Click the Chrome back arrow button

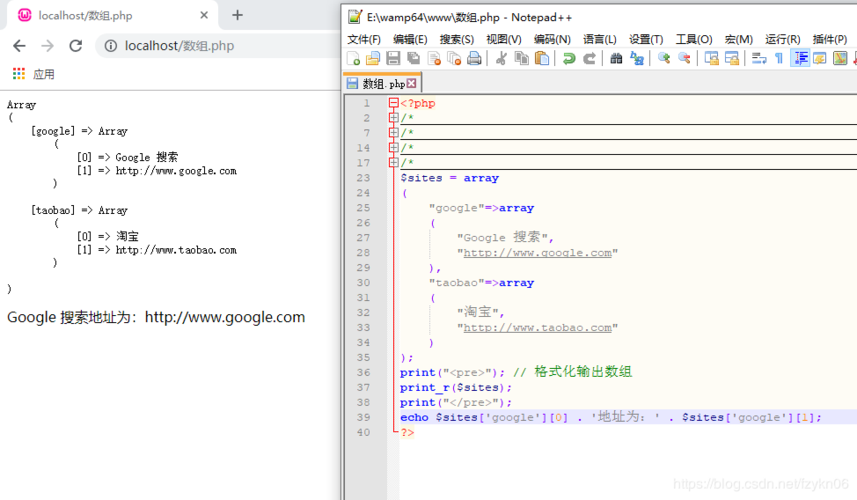click(x=19, y=46)
